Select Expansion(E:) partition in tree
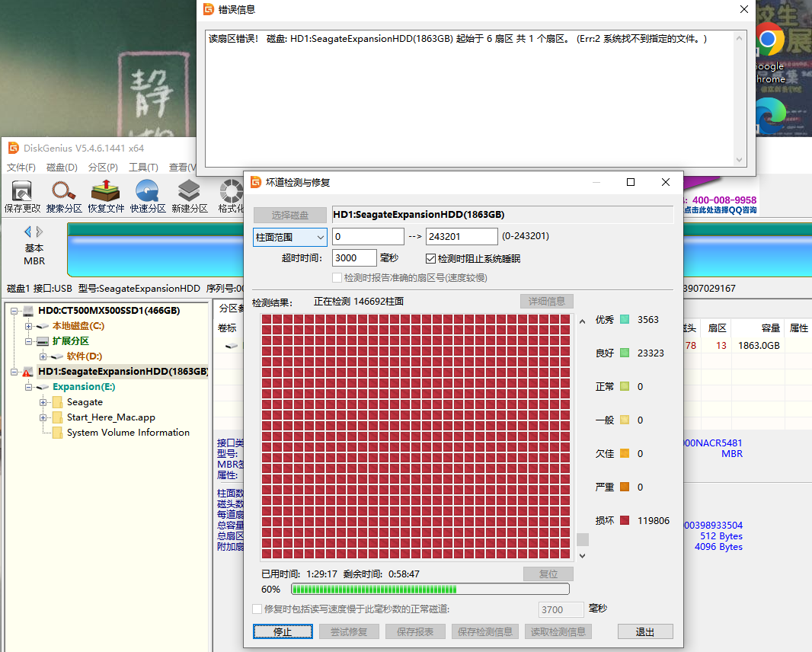The height and width of the screenshot is (652, 812). pos(84,387)
